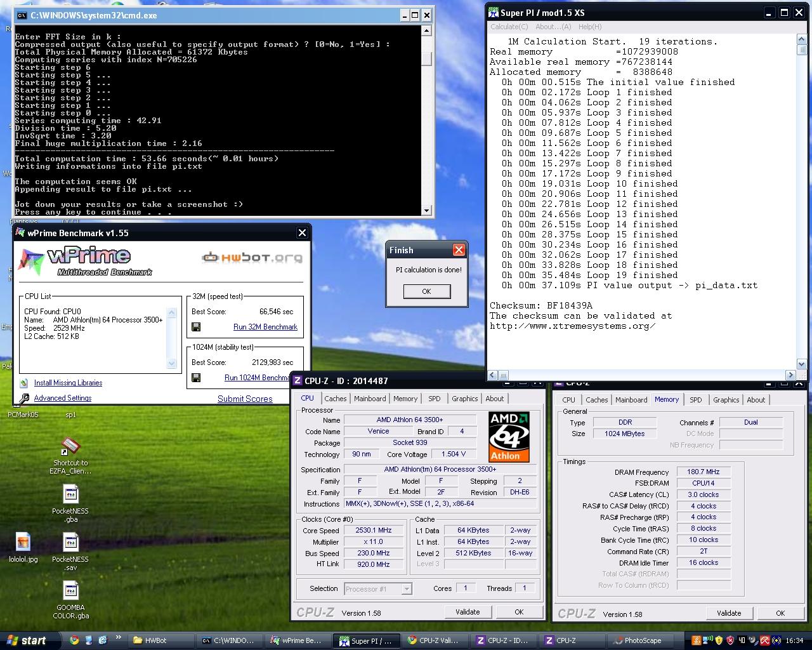
Task: Open SPD tab in the Memory CPU-Z window
Action: click(696, 400)
